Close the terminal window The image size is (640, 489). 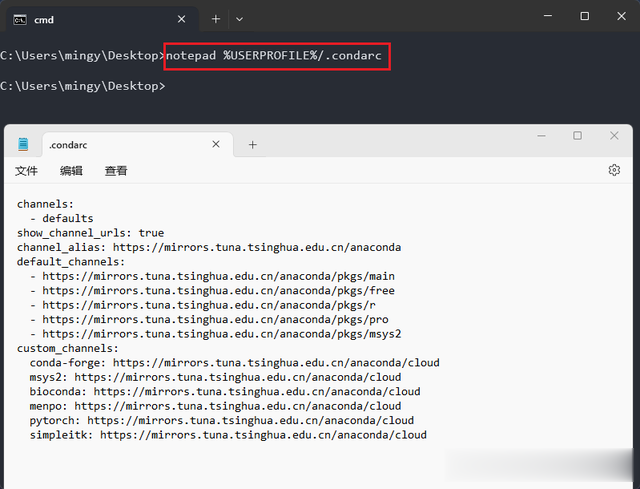[x=621, y=16]
